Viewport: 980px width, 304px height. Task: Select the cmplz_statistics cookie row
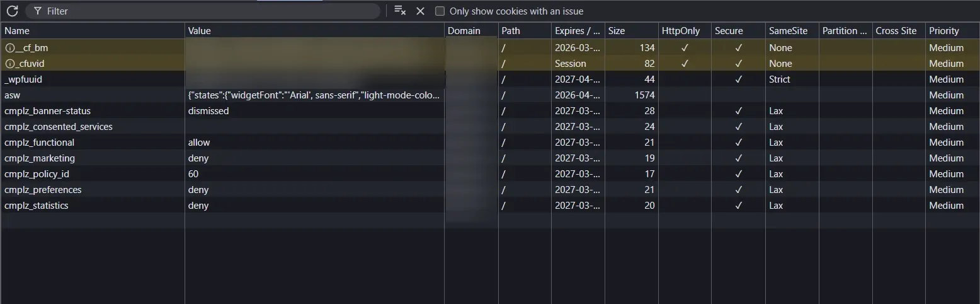pos(36,206)
